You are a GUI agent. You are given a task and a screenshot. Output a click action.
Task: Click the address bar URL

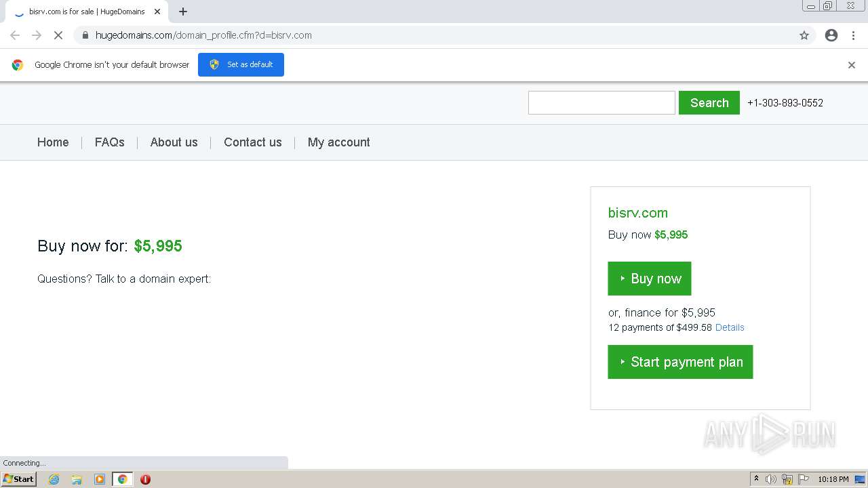pyautogui.click(x=203, y=35)
